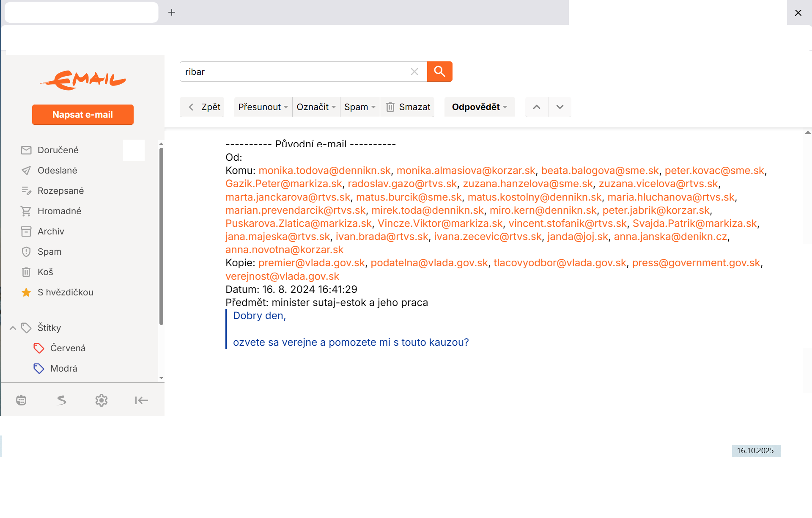Collapse the Štítky labels section
812x518 pixels.
(13, 328)
